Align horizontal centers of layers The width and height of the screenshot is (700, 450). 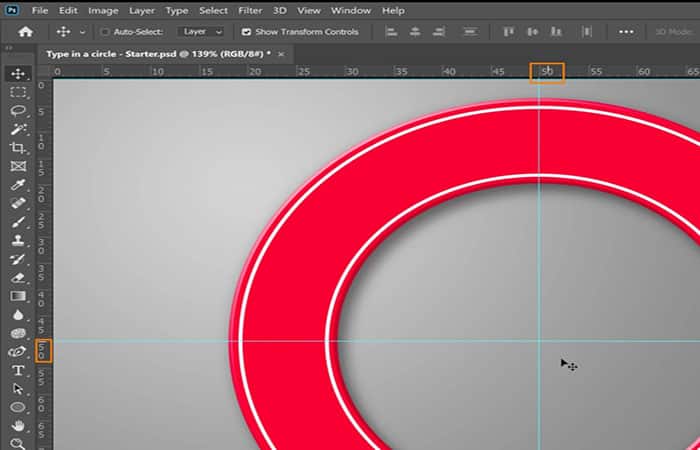pos(415,32)
